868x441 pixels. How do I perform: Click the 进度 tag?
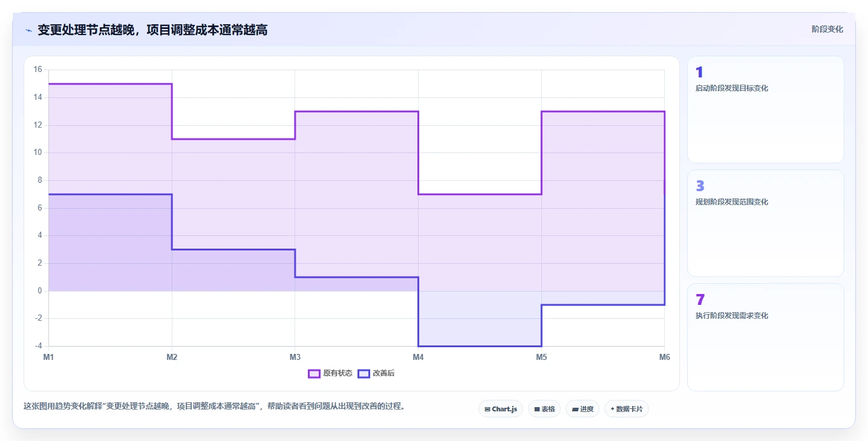pyautogui.click(x=582, y=409)
